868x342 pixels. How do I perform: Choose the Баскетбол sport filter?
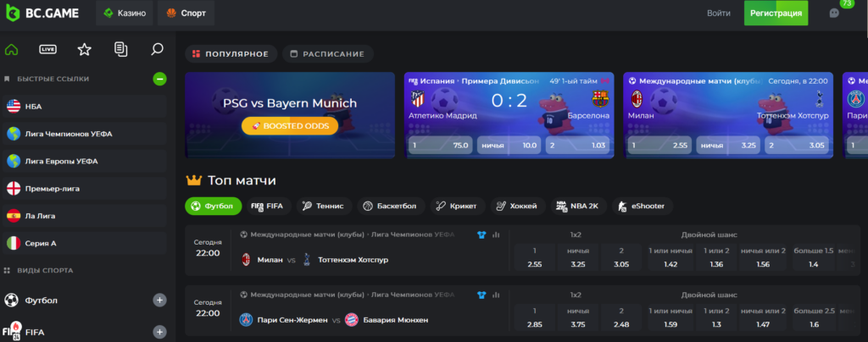390,206
